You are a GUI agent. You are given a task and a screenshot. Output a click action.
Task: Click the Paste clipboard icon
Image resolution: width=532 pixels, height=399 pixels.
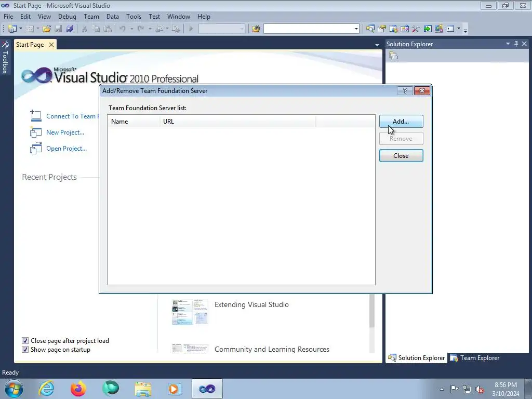pyautogui.click(x=108, y=29)
